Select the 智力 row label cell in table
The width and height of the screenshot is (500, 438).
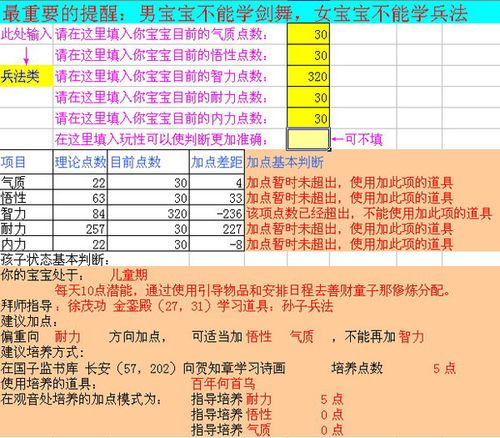[x=26, y=213]
